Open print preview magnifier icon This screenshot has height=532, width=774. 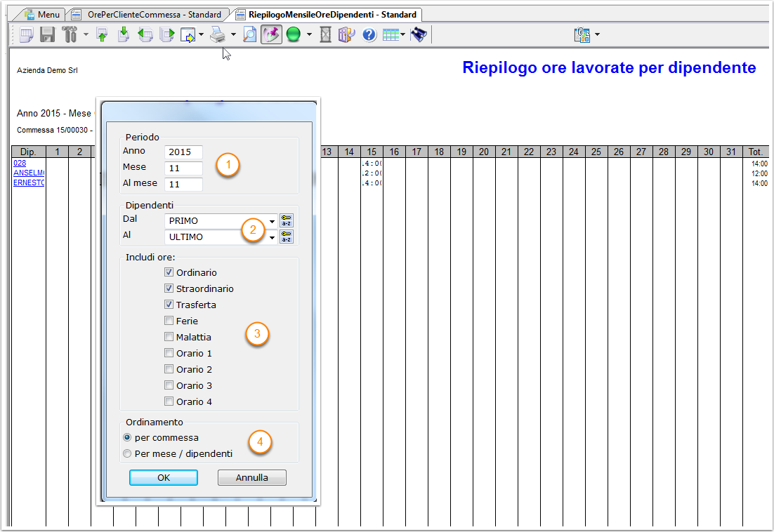(250, 34)
